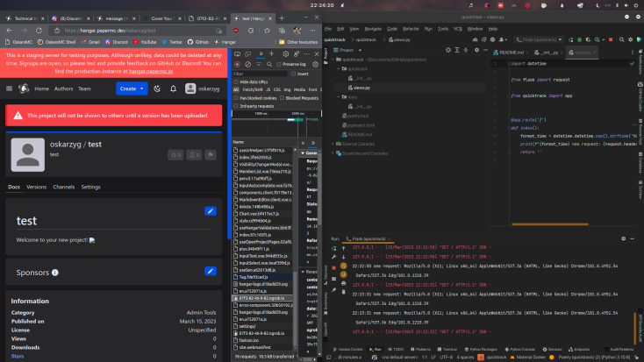Expand External Libraries node
Viewport: 644px width, 362px height.
pyautogui.click(x=333, y=144)
